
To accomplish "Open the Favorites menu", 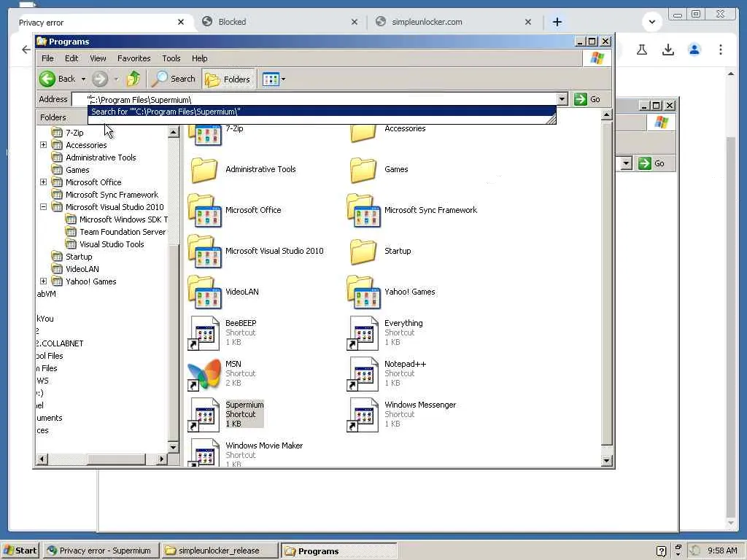I will coord(134,58).
